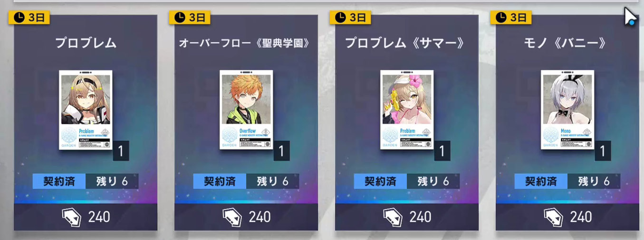This screenshot has width=644, height=240.
Task: Select the モノ《バニー》 card title
Action: (568, 43)
